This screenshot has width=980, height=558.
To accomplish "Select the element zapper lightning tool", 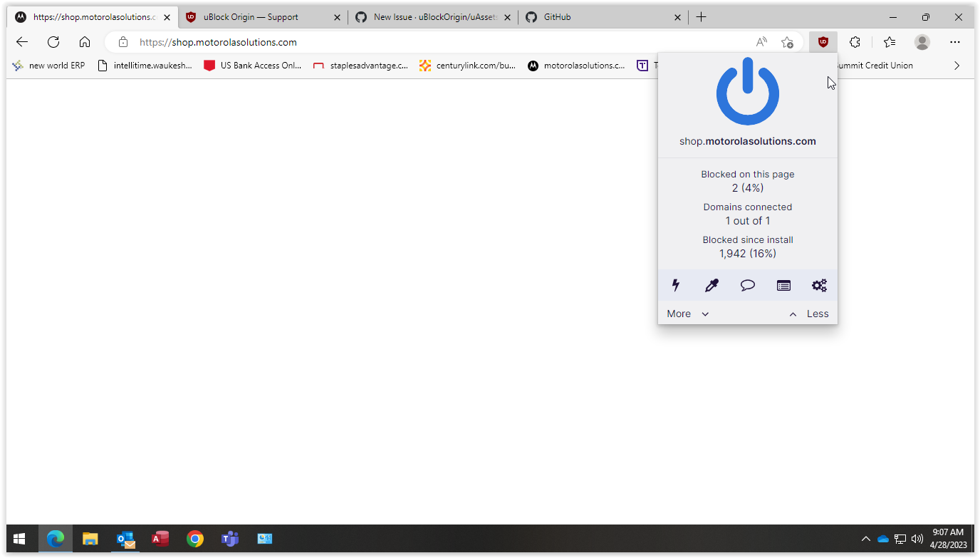I will point(675,285).
